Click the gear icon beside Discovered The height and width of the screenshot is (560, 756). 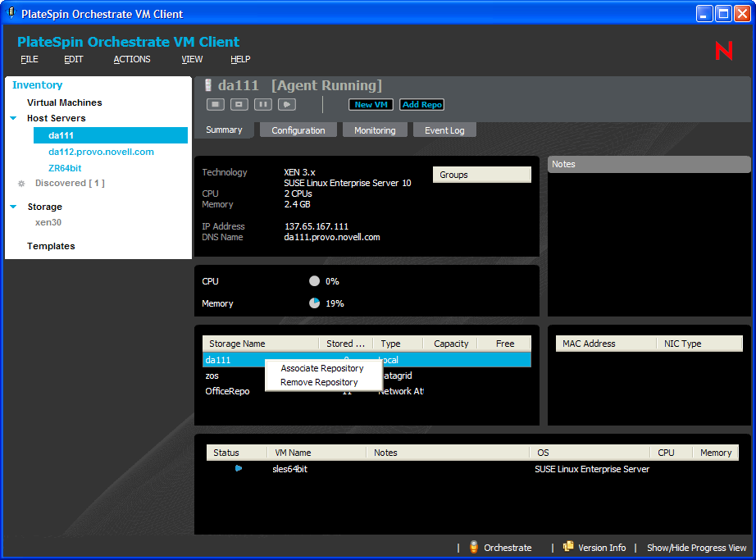(21, 184)
